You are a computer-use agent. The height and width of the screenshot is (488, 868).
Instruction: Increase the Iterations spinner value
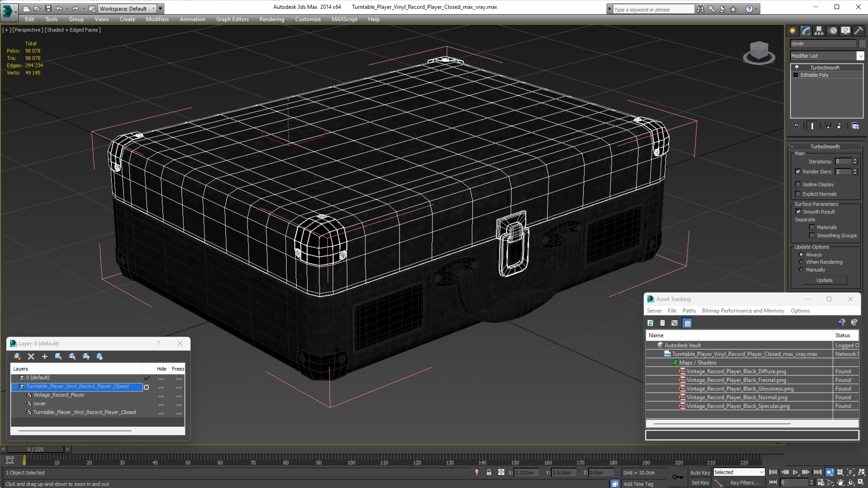click(855, 160)
